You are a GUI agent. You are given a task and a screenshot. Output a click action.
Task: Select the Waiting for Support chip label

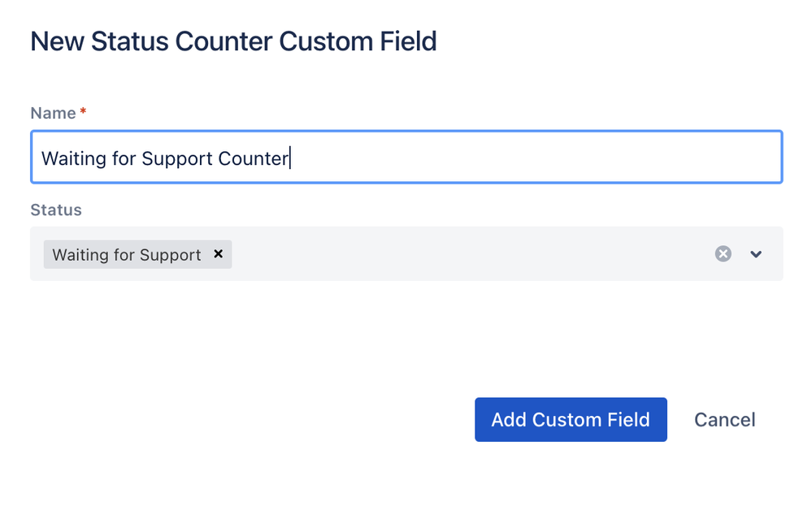point(127,255)
